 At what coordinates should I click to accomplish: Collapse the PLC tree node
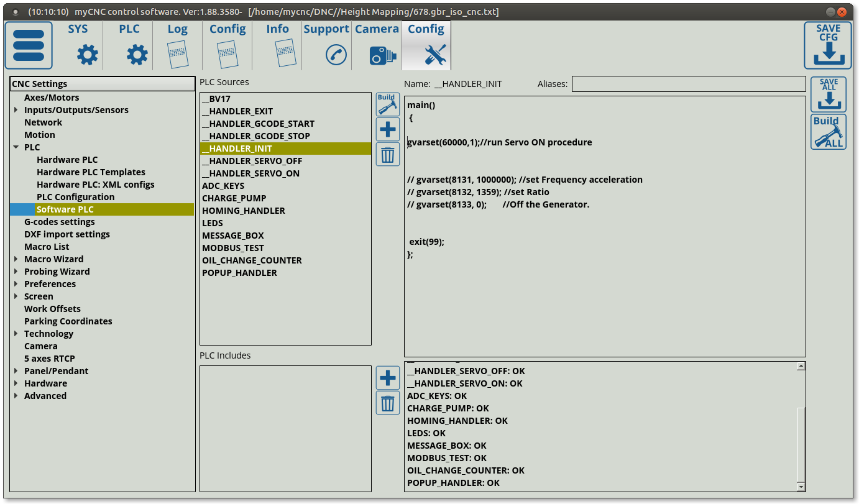[x=16, y=147]
